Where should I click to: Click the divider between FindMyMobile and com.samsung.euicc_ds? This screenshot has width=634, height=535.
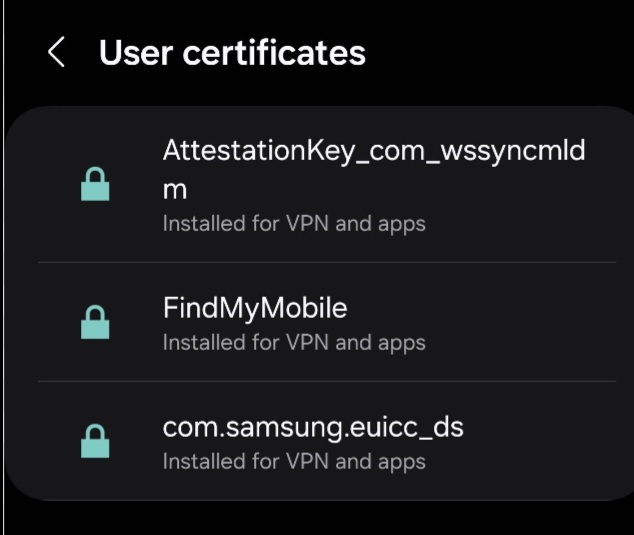[x=327, y=381]
